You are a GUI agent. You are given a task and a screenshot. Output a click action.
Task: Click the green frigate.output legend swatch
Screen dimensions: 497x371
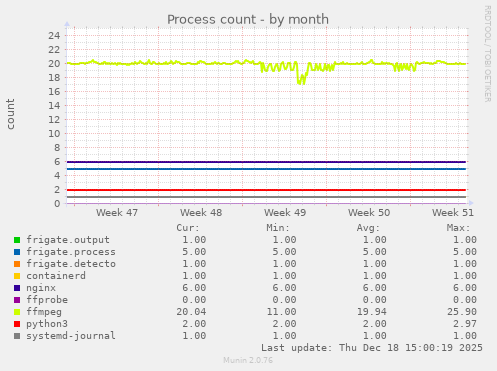click(x=17, y=240)
